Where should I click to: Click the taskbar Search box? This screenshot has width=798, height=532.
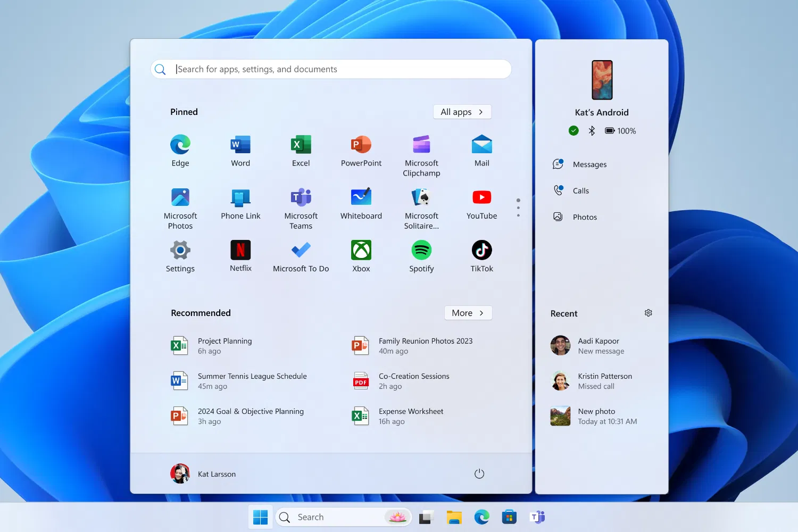click(344, 517)
